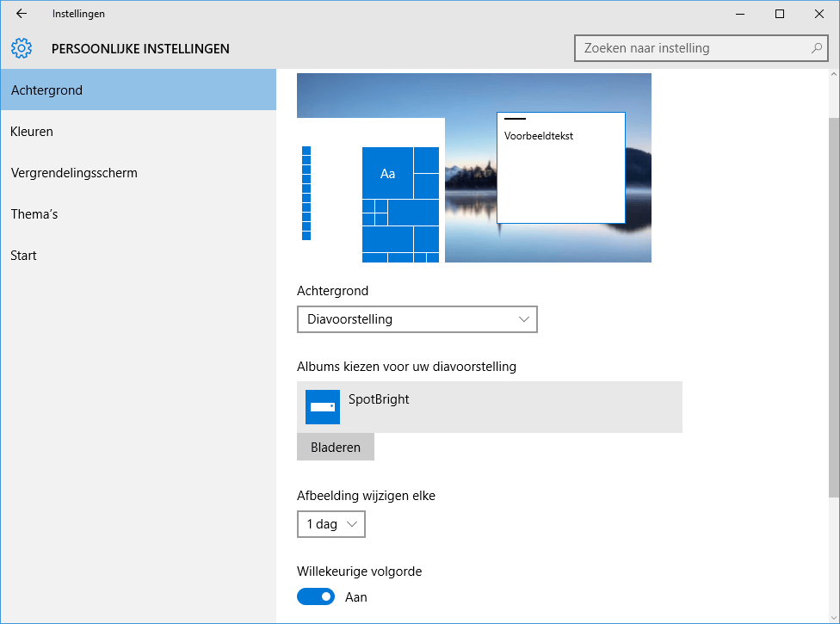Click the Voorbeeldtekst sample window
840x624 pixels.
tap(561, 168)
